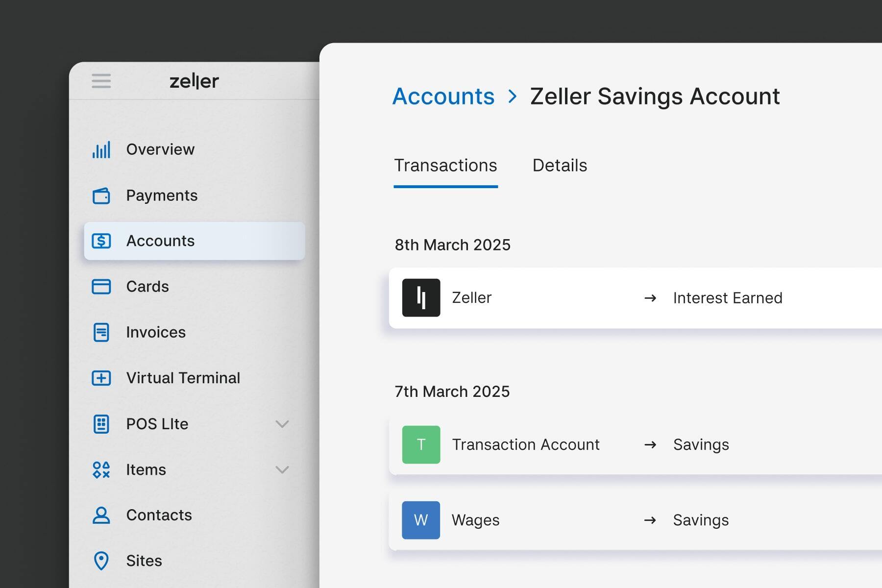882x588 pixels.
Task: Click the Cards icon in sidebar
Action: pos(101,287)
